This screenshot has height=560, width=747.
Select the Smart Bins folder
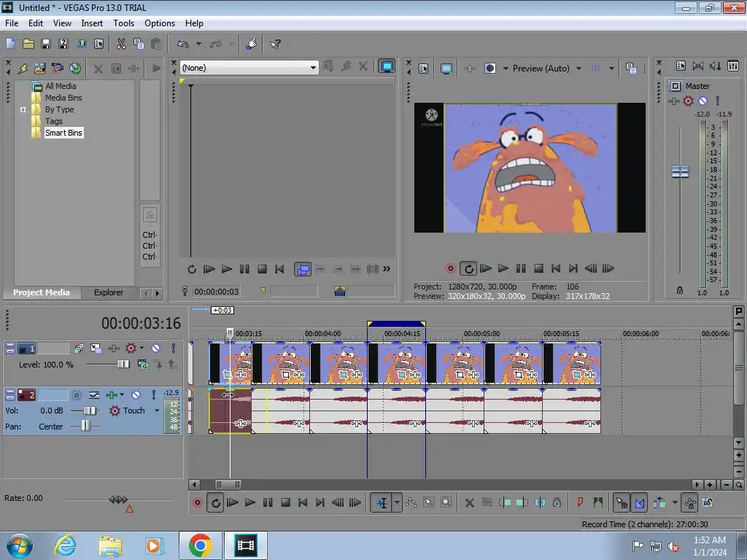[x=64, y=133]
